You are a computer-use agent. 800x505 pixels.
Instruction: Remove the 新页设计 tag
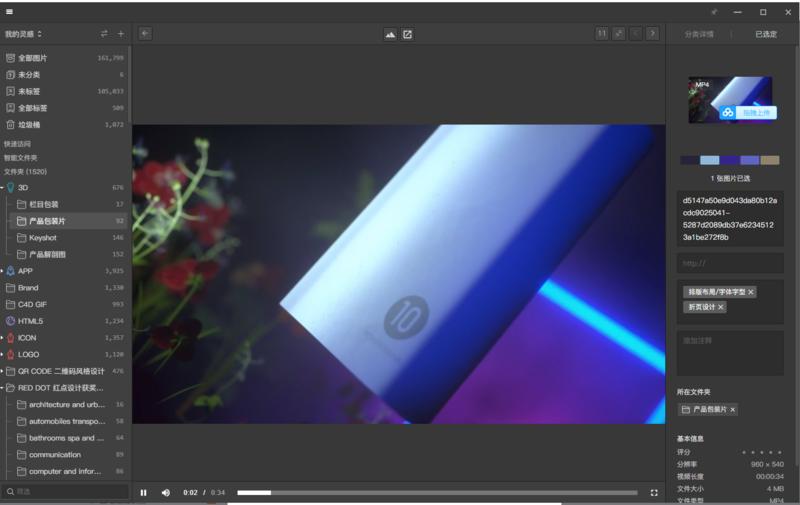[x=721, y=307]
